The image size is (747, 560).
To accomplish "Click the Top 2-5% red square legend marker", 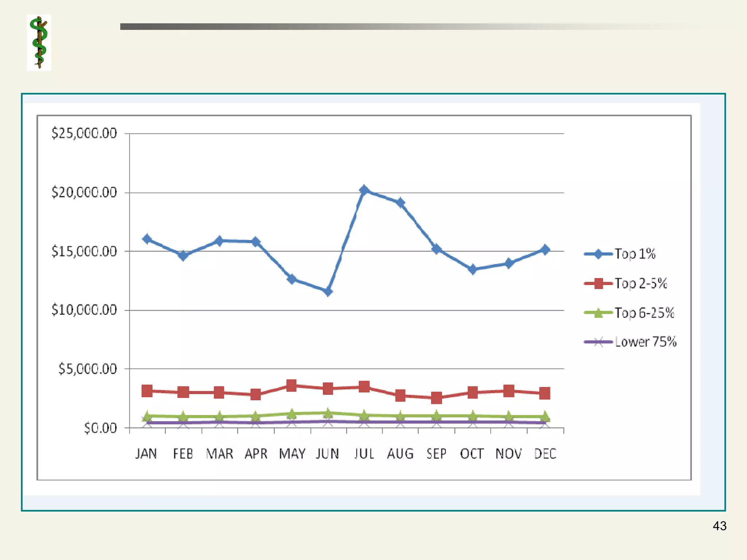I will click(x=598, y=283).
